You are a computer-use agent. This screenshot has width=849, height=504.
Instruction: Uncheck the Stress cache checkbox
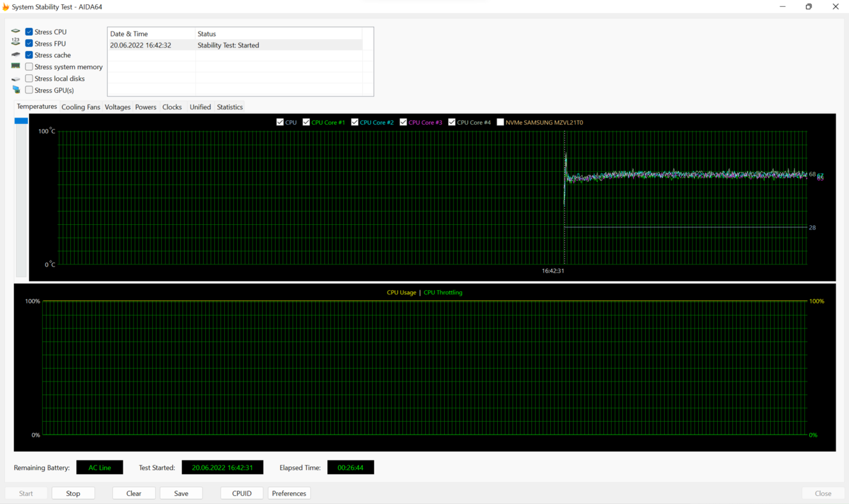pyautogui.click(x=29, y=55)
